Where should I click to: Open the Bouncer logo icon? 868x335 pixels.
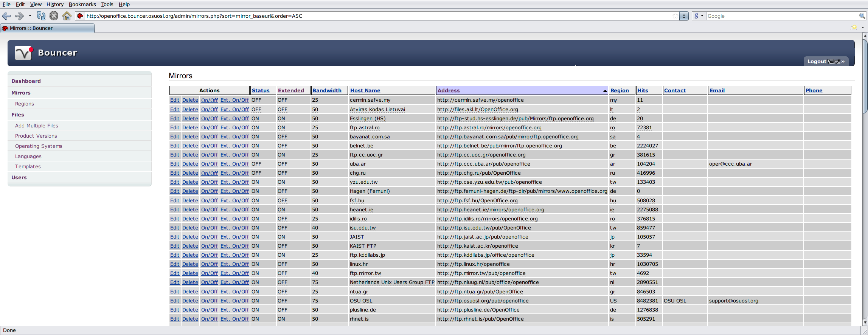coord(24,53)
